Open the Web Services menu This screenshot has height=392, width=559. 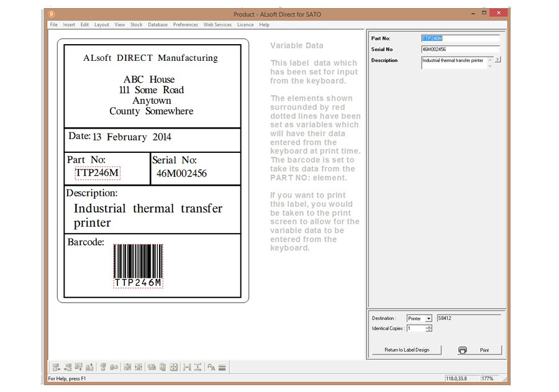click(217, 25)
